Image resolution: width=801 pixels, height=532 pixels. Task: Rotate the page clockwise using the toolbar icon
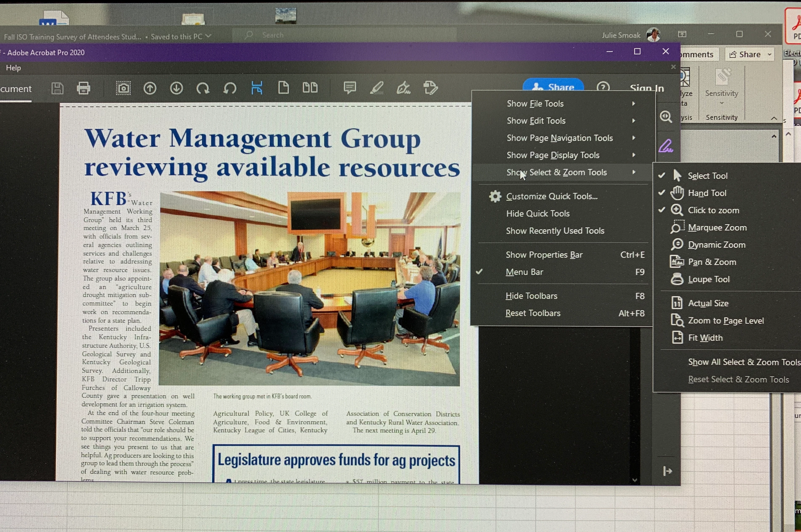pyautogui.click(x=203, y=89)
